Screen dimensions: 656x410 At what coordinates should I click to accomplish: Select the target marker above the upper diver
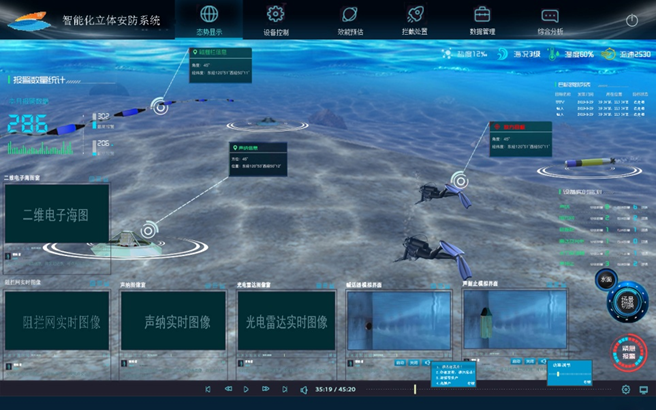coord(460,181)
